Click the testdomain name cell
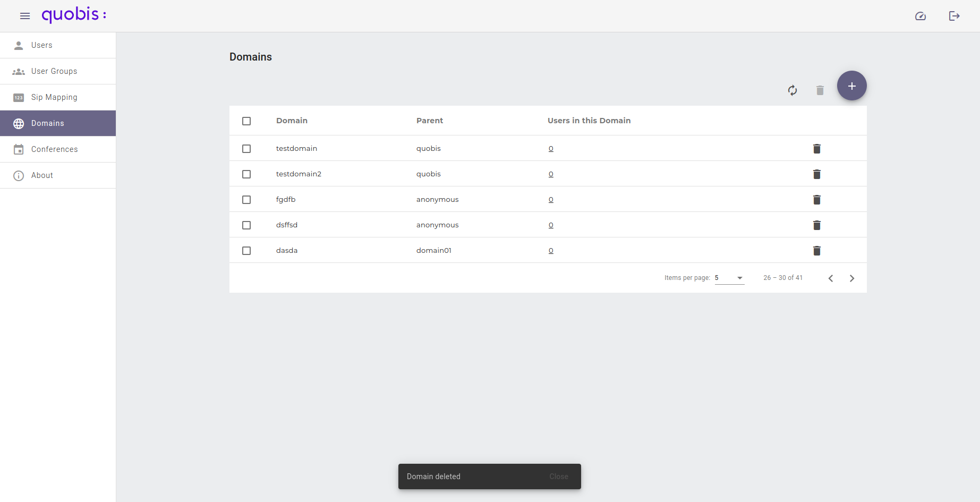Image resolution: width=980 pixels, height=502 pixels. coord(296,148)
